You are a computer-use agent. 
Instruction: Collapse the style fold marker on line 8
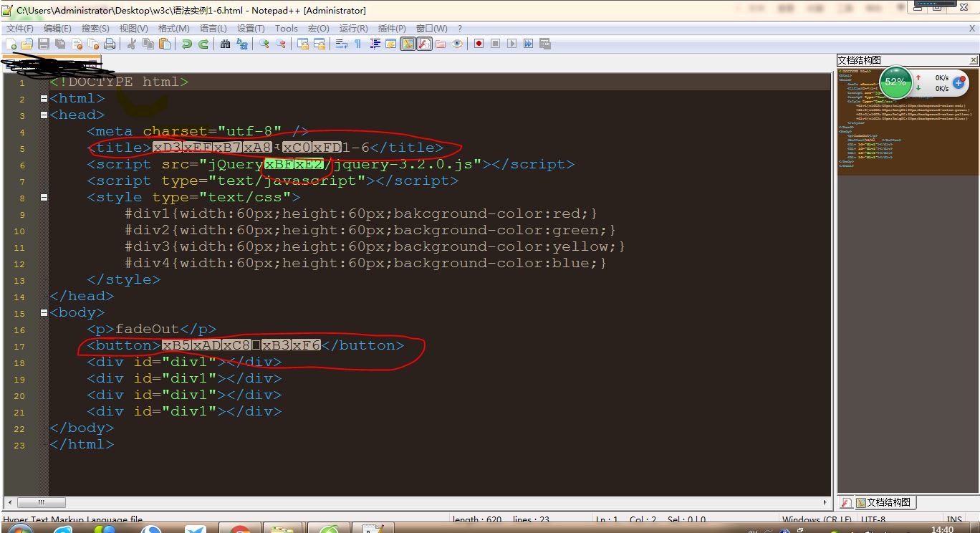44,198
